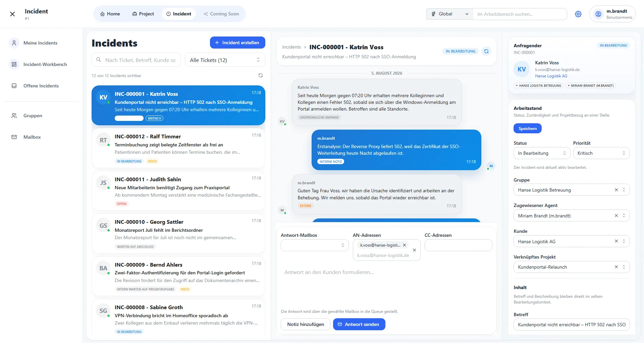Click the Incidents breadcrumb link
644x343 pixels.
(291, 47)
